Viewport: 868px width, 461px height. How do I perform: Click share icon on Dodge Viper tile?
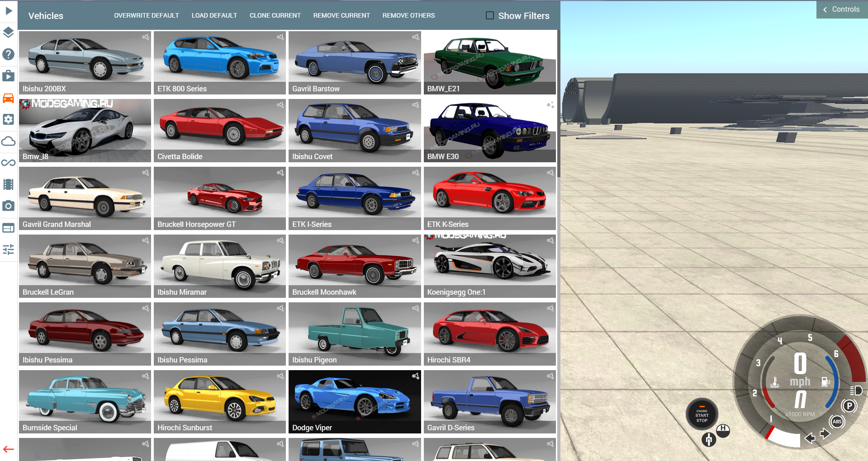pos(416,376)
